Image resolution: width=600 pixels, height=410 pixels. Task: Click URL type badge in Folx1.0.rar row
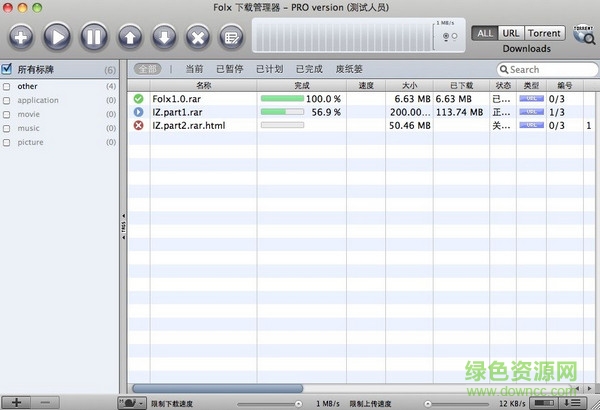(532, 99)
